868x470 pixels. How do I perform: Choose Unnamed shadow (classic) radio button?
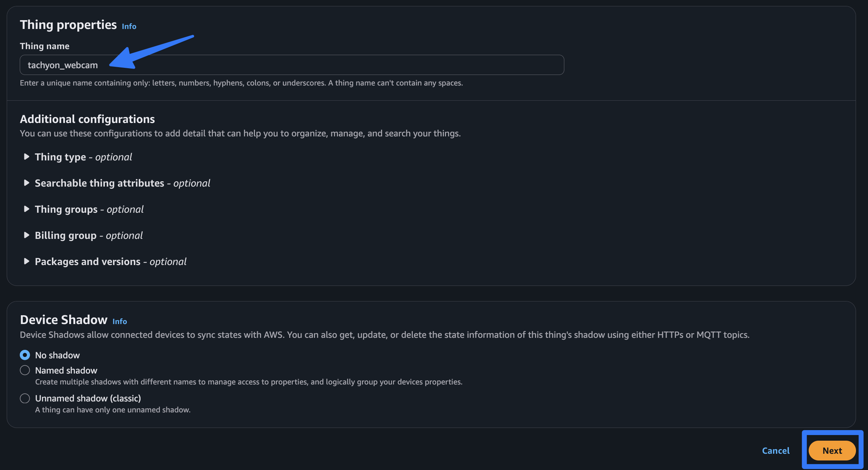pyautogui.click(x=25, y=398)
